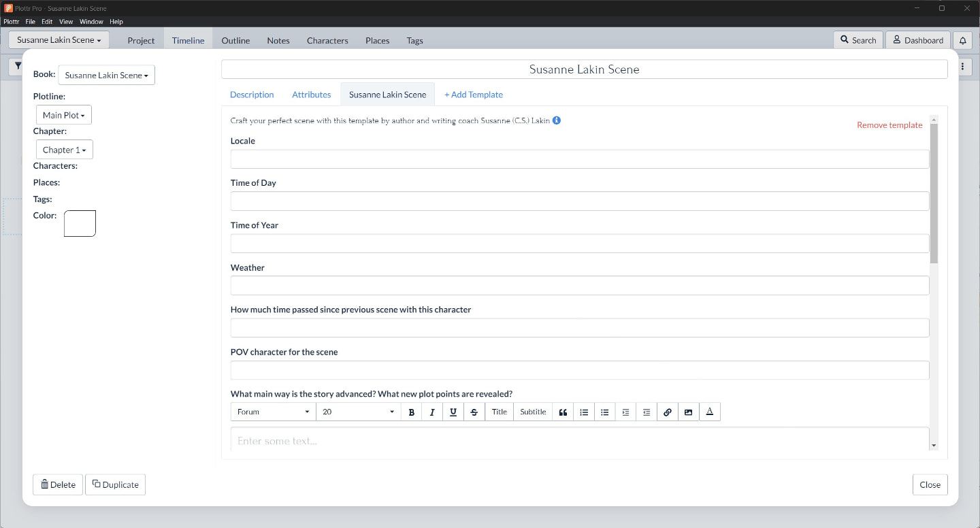Go to the Project tab

(141, 40)
